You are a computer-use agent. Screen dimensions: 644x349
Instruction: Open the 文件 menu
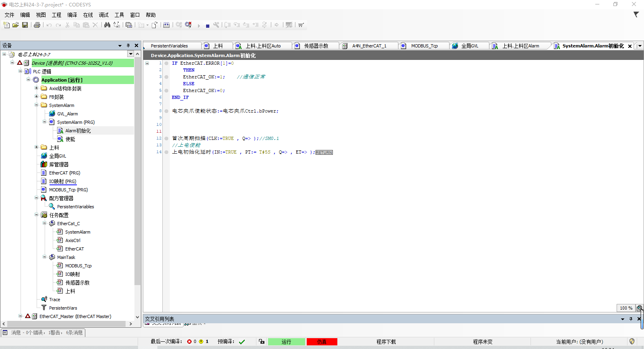(10, 15)
